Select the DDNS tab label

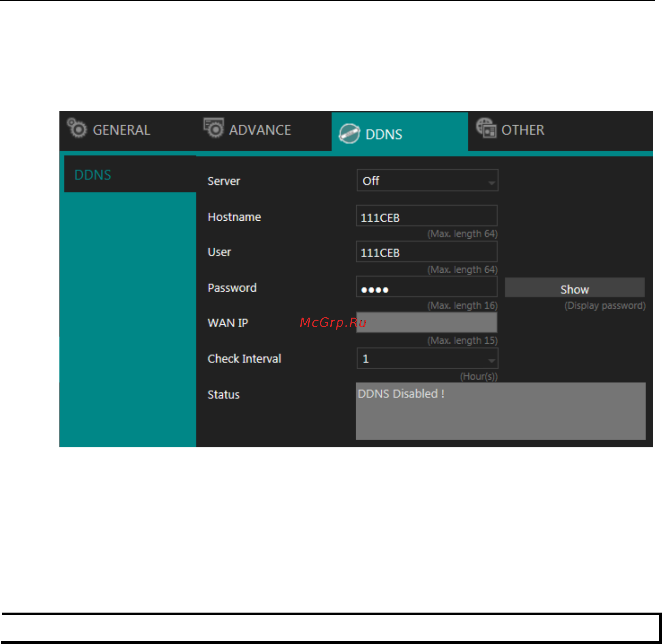coord(384,134)
